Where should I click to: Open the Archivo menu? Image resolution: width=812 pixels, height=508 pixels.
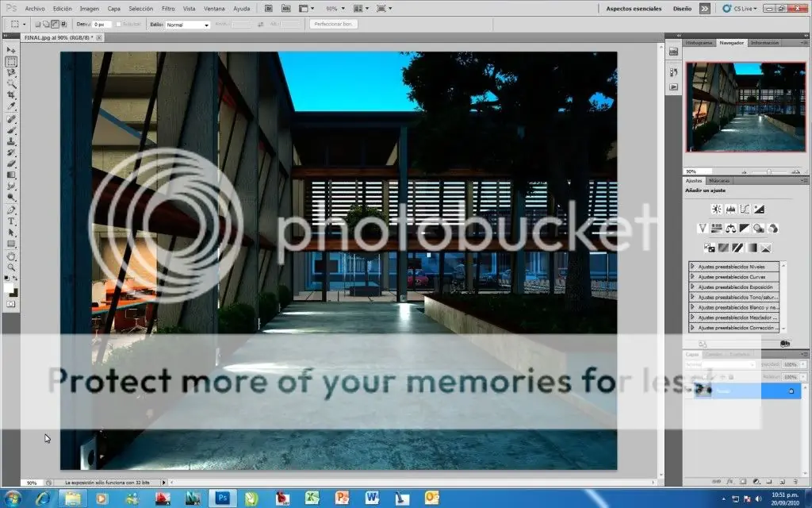pos(35,8)
